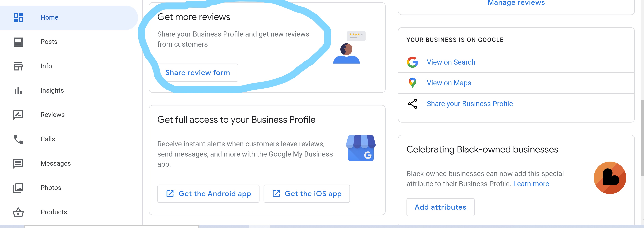The width and height of the screenshot is (644, 228).
Task: Click the storefront Info icon
Action: (18, 66)
